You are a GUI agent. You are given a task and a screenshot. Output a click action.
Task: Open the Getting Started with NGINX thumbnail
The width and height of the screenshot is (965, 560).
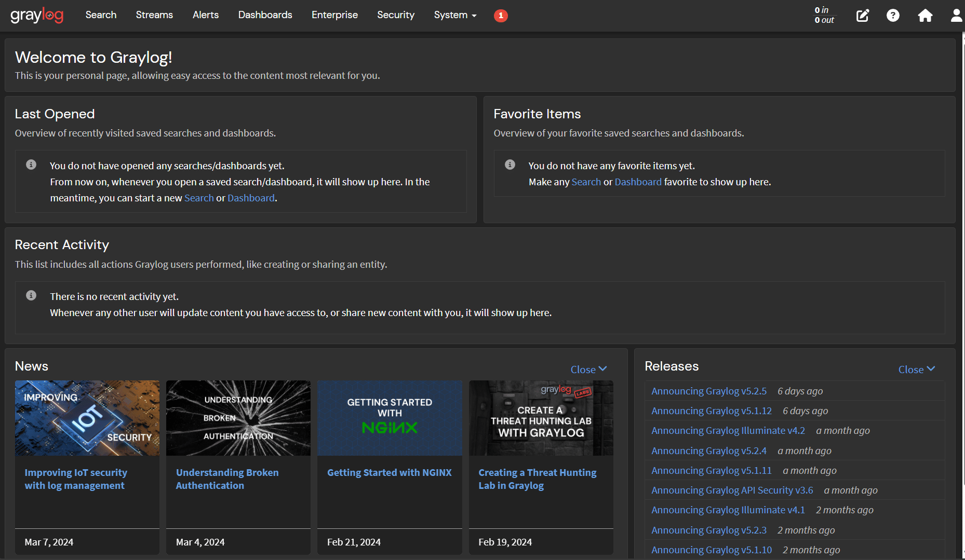[390, 418]
